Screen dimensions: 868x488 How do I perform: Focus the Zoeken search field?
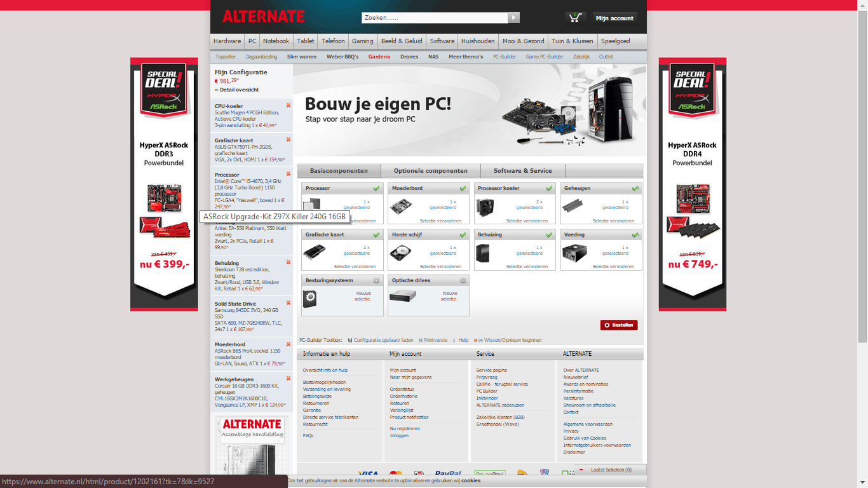coord(435,18)
